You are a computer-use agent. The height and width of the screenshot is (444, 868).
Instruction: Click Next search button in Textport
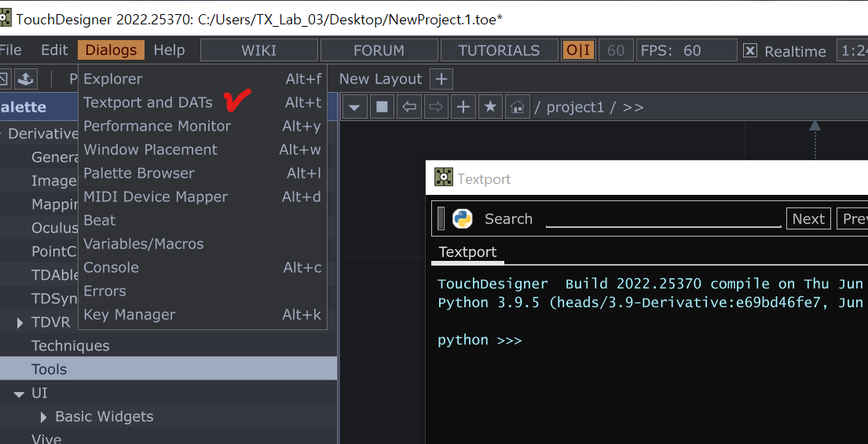click(x=808, y=218)
